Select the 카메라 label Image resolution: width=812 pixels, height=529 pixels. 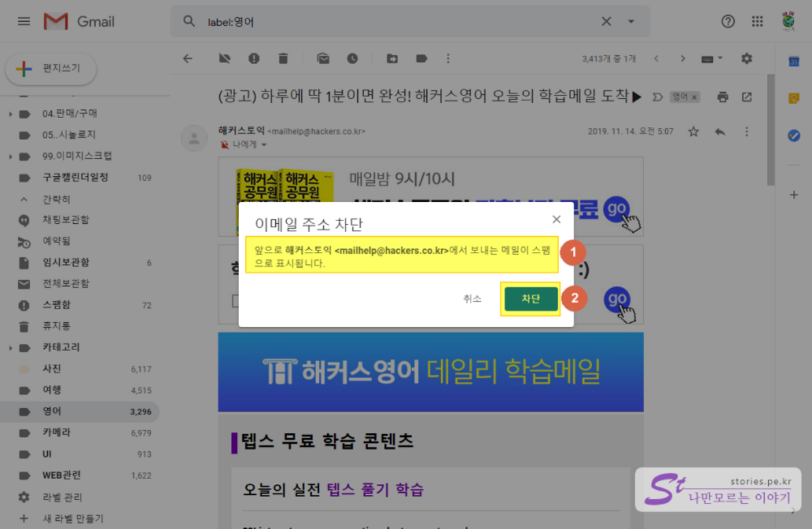56,433
